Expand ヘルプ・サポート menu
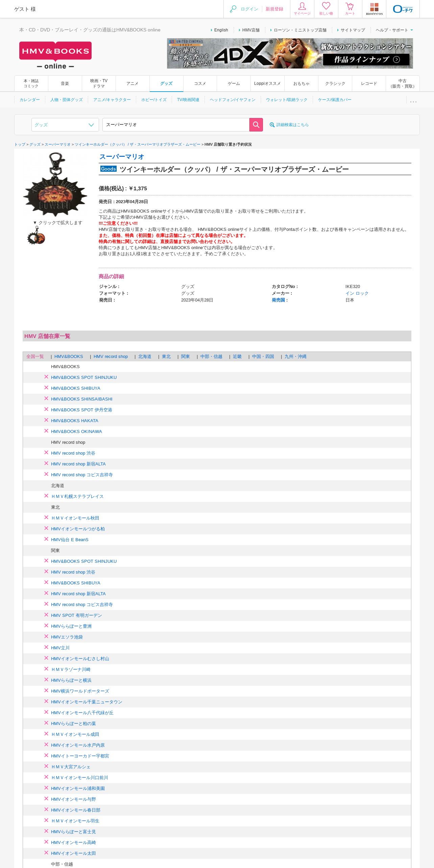The height and width of the screenshot is (868, 434). [x=394, y=30]
